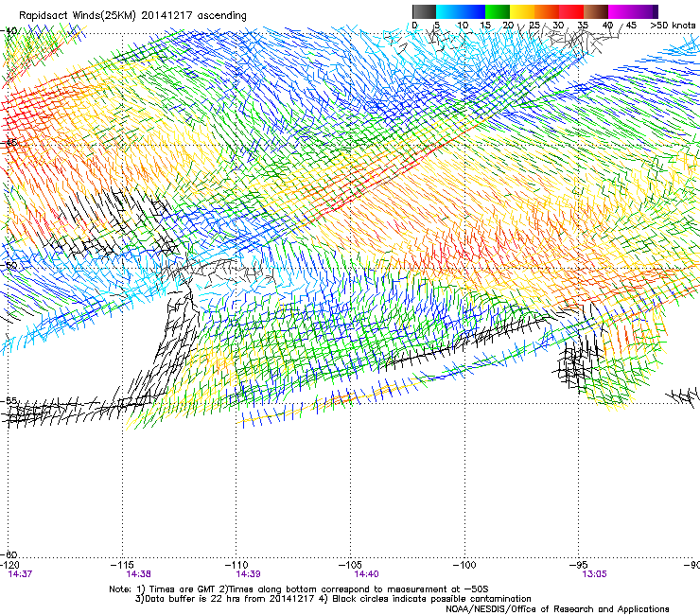
Task: Click the NOAA/NESDIS Office of Research credit
Action: point(557,609)
